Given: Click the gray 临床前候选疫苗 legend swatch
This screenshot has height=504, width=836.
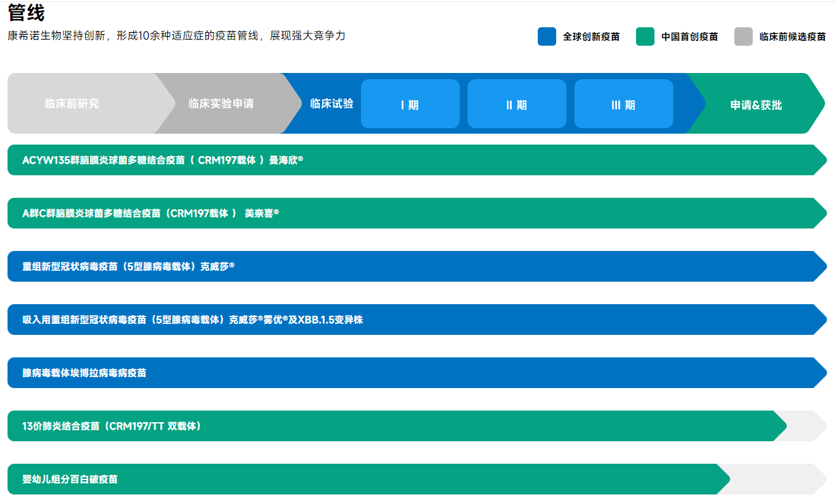Looking at the screenshot, I should coord(743,37).
